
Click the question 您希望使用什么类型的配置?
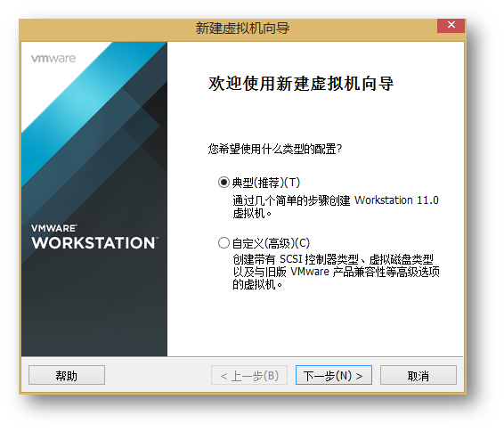(275, 149)
